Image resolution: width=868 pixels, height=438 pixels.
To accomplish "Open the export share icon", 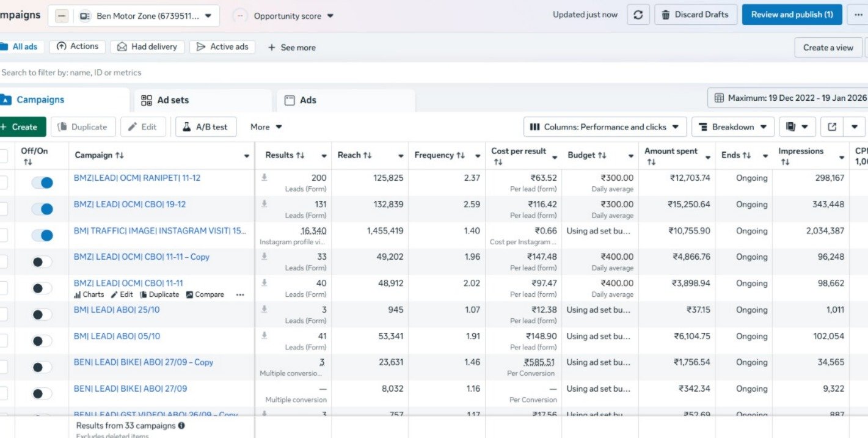I will (832, 127).
